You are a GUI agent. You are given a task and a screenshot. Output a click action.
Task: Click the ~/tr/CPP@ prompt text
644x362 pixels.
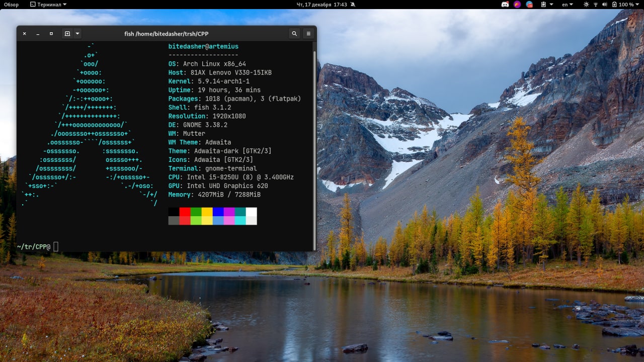point(34,246)
